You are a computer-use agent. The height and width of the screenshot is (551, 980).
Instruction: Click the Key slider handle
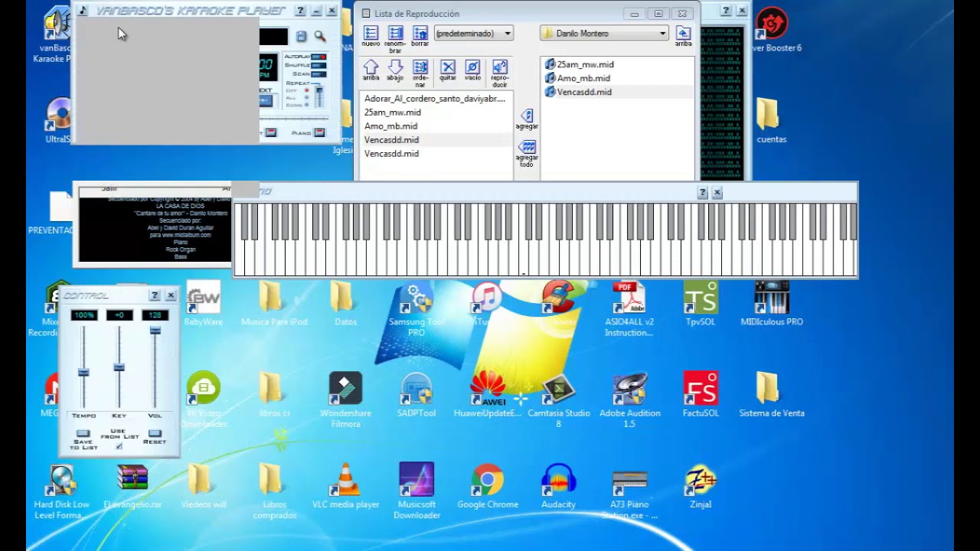119,367
